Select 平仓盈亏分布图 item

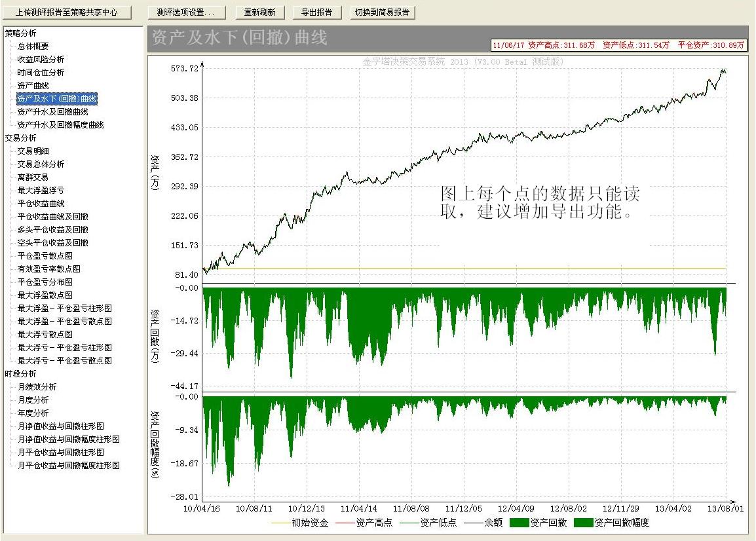(45, 282)
